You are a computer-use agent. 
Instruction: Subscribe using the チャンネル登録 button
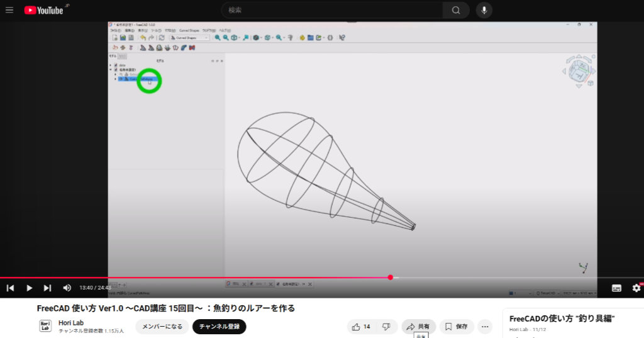(219, 327)
